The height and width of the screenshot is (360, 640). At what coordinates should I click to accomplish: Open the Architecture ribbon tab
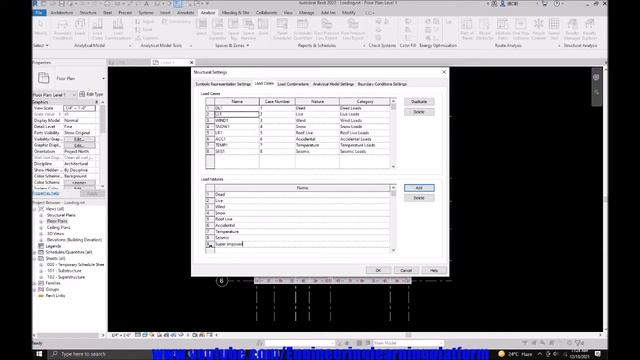[62, 13]
